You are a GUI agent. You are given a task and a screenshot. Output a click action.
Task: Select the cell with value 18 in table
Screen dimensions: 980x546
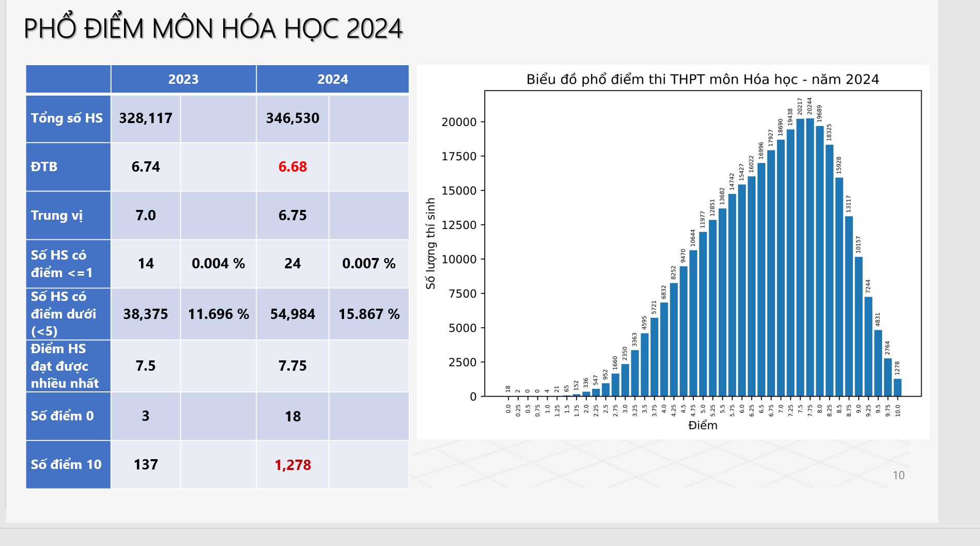coord(292,416)
